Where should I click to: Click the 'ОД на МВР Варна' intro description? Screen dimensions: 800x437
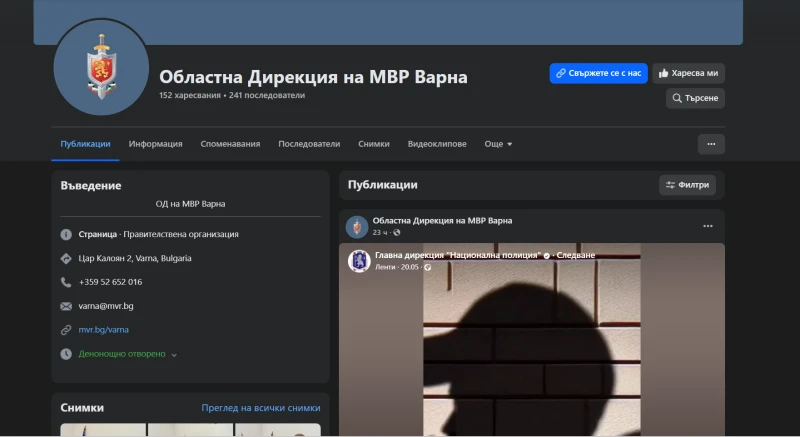click(x=190, y=203)
